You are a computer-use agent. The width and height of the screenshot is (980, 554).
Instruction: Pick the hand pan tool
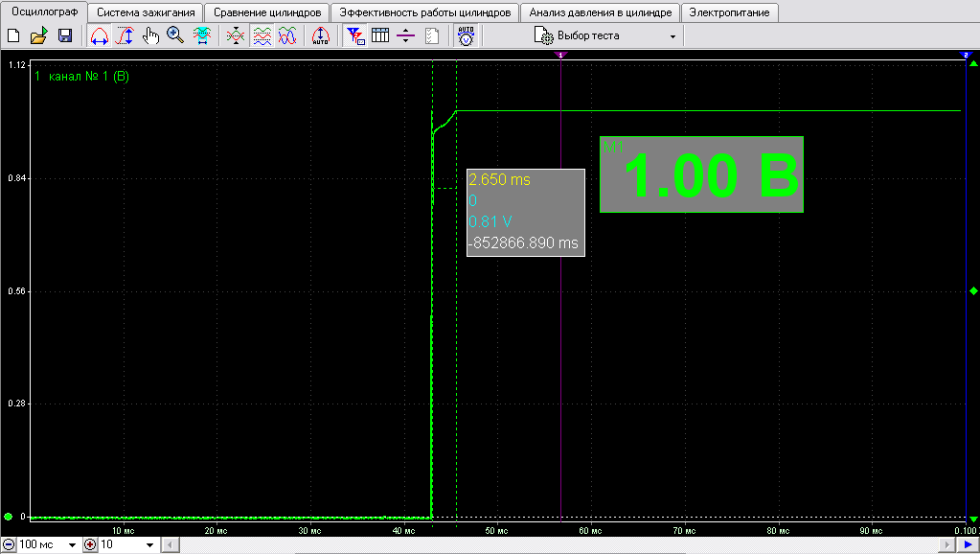[150, 35]
